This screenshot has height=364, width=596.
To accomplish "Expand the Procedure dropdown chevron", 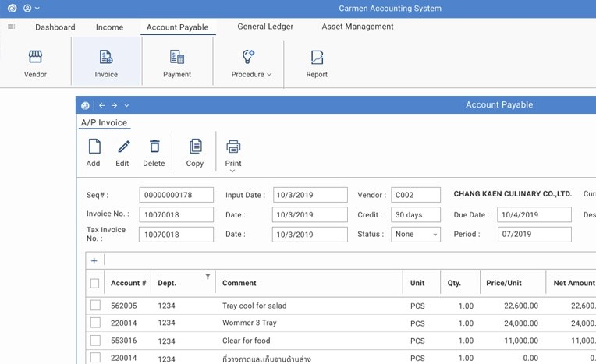I will point(269,75).
